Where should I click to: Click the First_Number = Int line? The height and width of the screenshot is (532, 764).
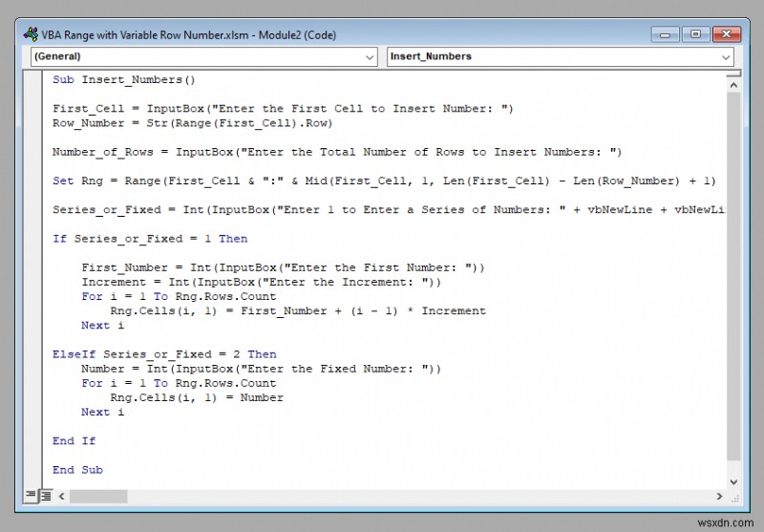point(283,267)
